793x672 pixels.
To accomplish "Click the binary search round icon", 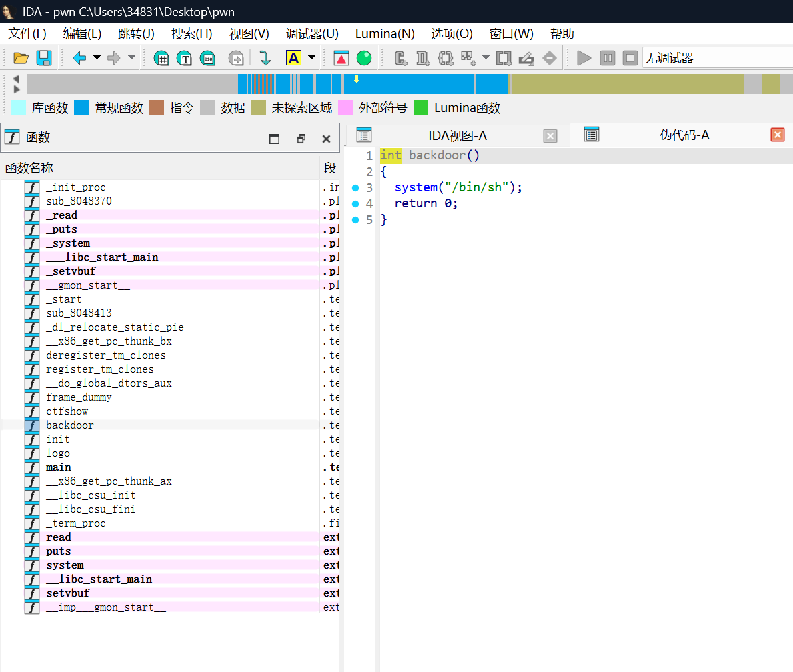I will click(x=208, y=58).
